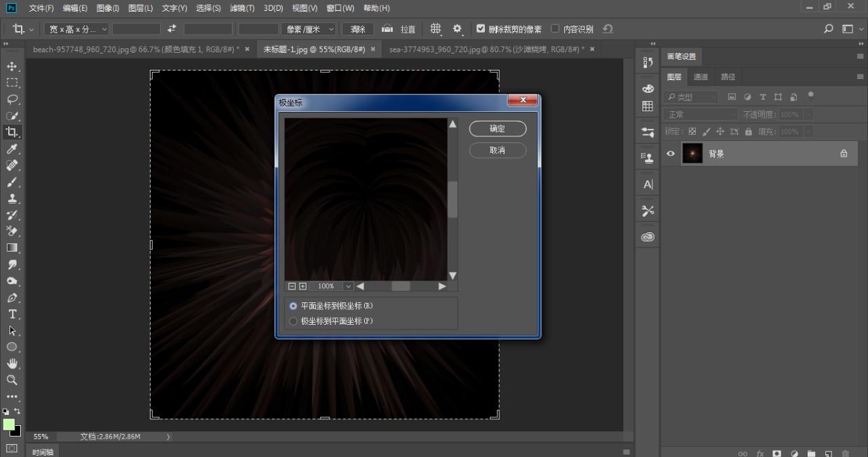Screen dimensions: 868x457
Task: Open the crop ratio preset dropdown
Action: [77, 29]
